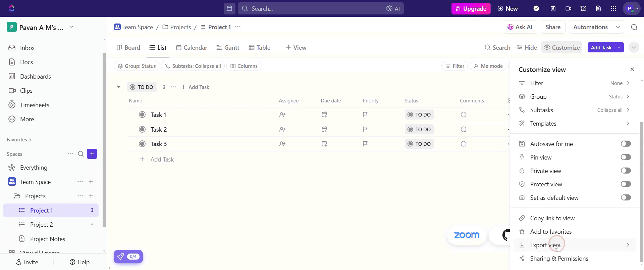The image size is (644, 270).
Task: Open the checkmark tasks icon in top bar
Action: [x=536, y=8]
